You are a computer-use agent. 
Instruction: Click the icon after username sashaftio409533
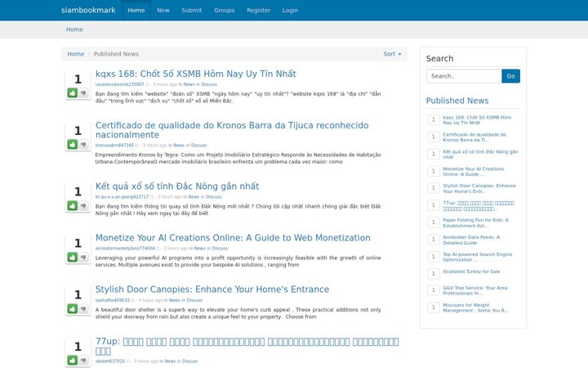click(132, 300)
